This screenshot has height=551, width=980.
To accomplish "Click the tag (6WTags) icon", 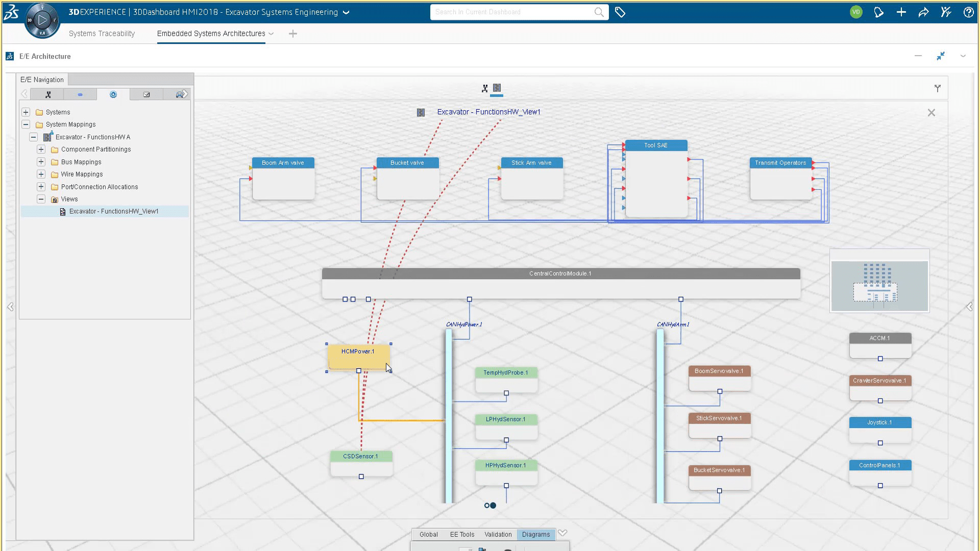I will (620, 12).
